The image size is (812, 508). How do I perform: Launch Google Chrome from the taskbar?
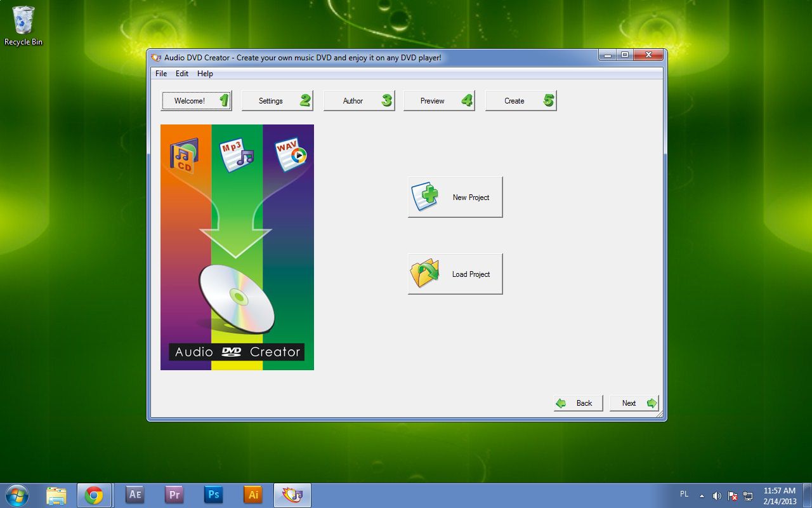(95, 495)
